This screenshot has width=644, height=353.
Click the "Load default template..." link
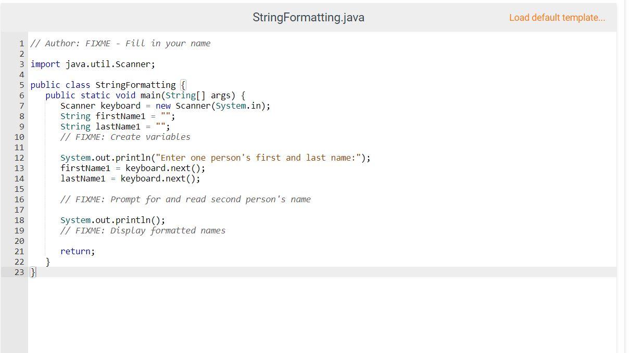[x=557, y=17]
